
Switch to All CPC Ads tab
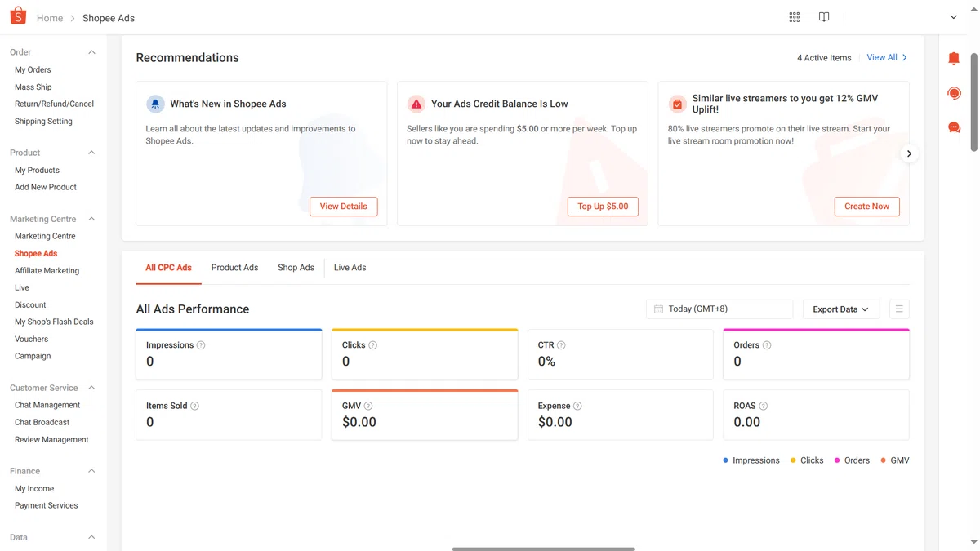(168, 268)
